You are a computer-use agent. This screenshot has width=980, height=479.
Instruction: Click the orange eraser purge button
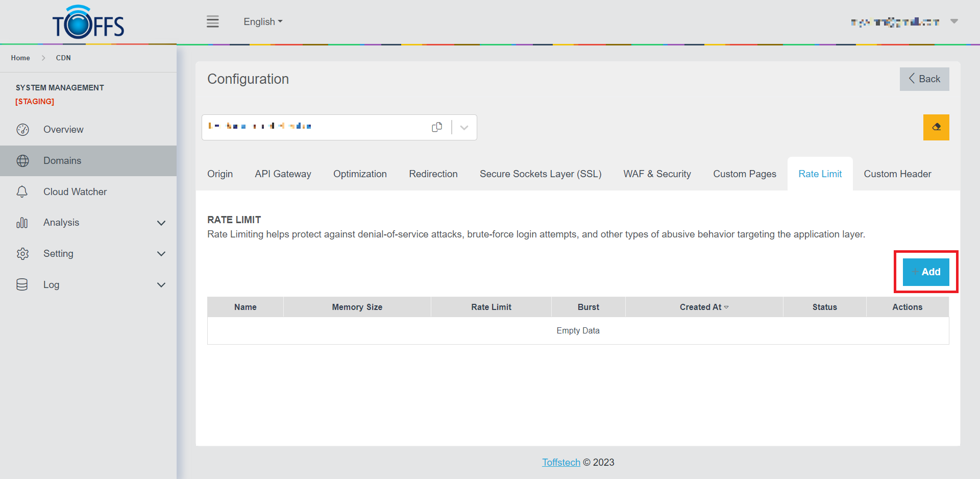point(936,127)
